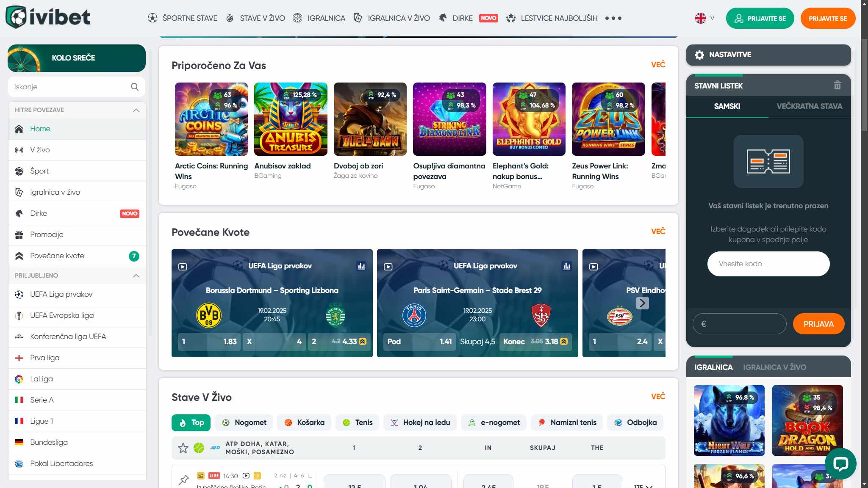Open statistics icon for Borussia Dortmund match

[x=361, y=266]
